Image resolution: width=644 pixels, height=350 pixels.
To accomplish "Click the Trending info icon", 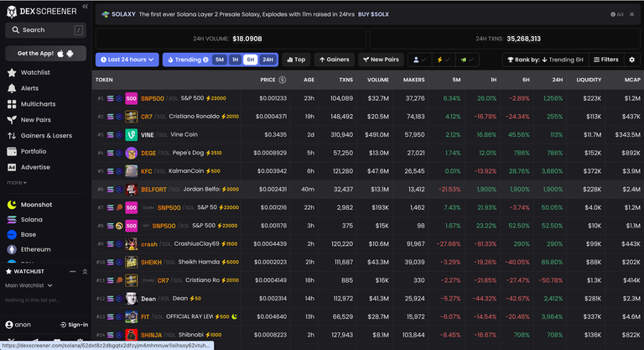I will coord(205,60).
